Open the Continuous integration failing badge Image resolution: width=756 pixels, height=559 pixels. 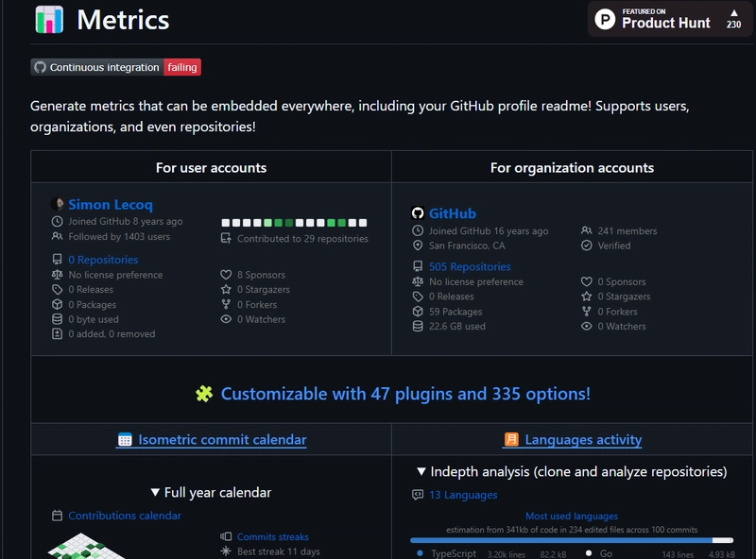pyautogui.click(x=115, y=67)
